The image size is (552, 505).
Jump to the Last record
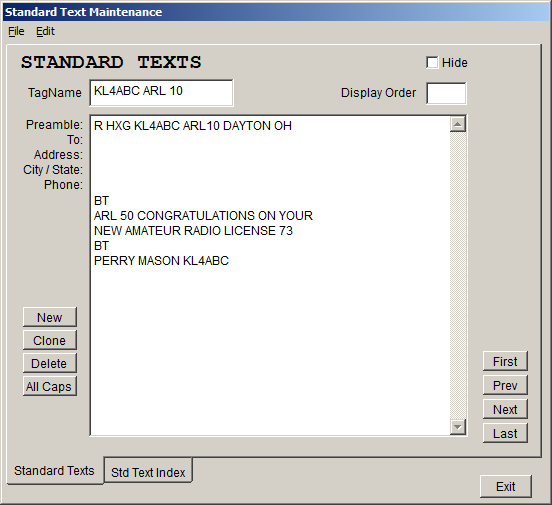505,433
